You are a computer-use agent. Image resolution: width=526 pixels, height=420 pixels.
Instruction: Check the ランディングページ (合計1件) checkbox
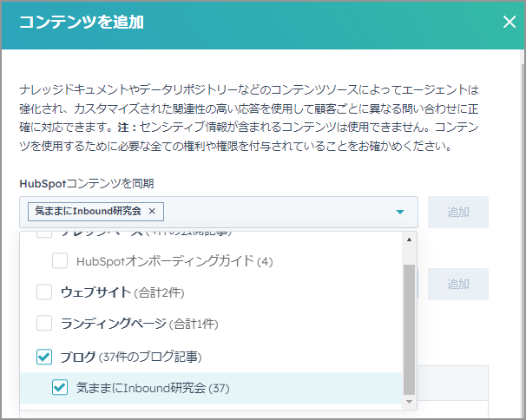coord(44,323)
